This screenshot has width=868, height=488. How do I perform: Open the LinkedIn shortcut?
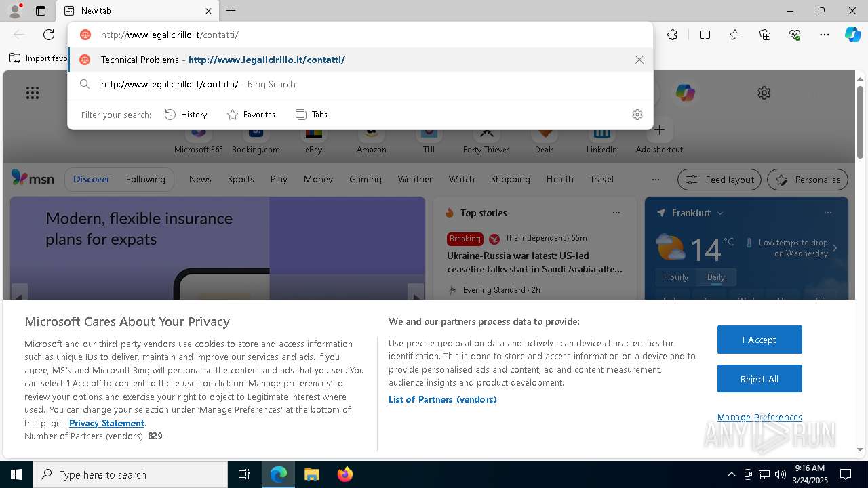point(601,140)
